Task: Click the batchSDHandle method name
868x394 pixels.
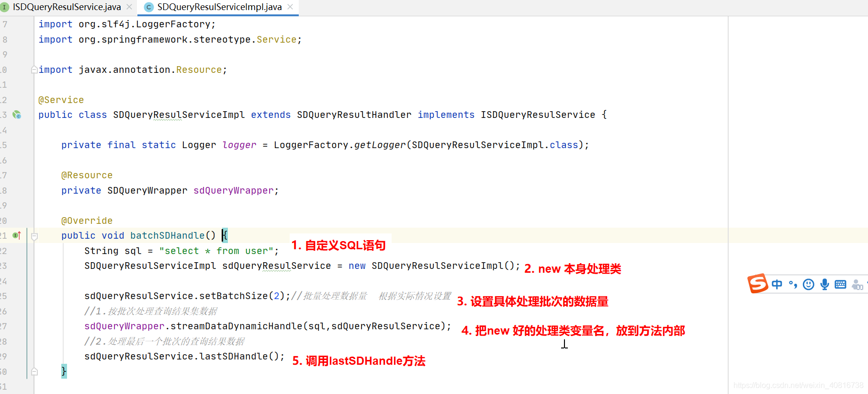Action: (x=168, y=235)
